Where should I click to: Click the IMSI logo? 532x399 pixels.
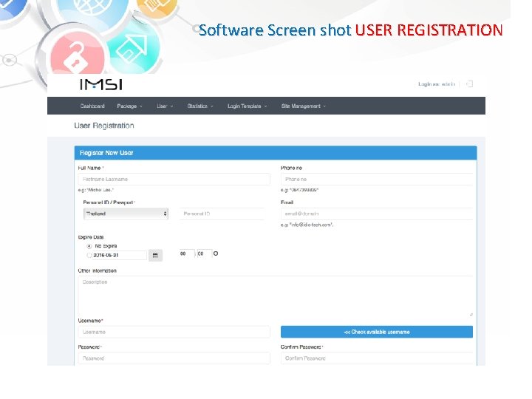(101, 84)
